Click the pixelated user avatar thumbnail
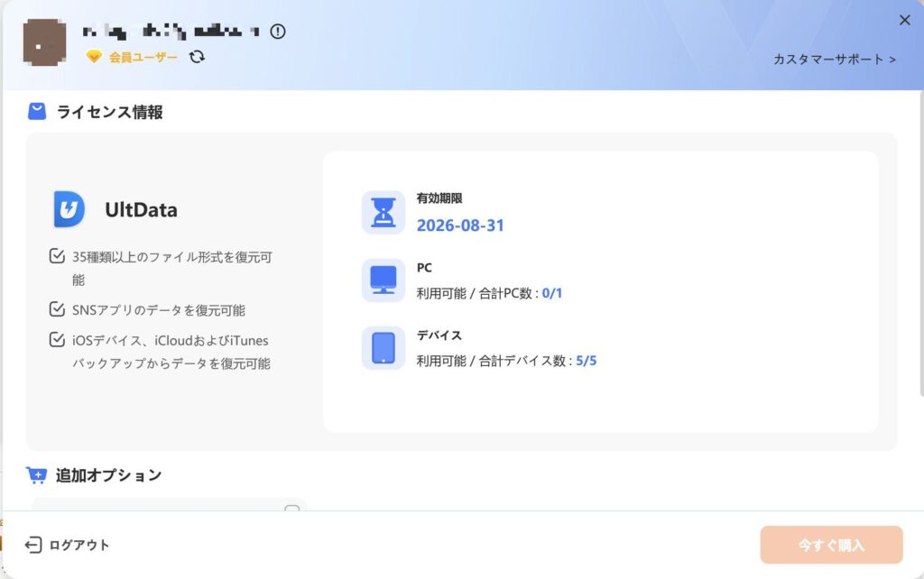924x579 pixels. pyautogui.click(x=44, y=42)
